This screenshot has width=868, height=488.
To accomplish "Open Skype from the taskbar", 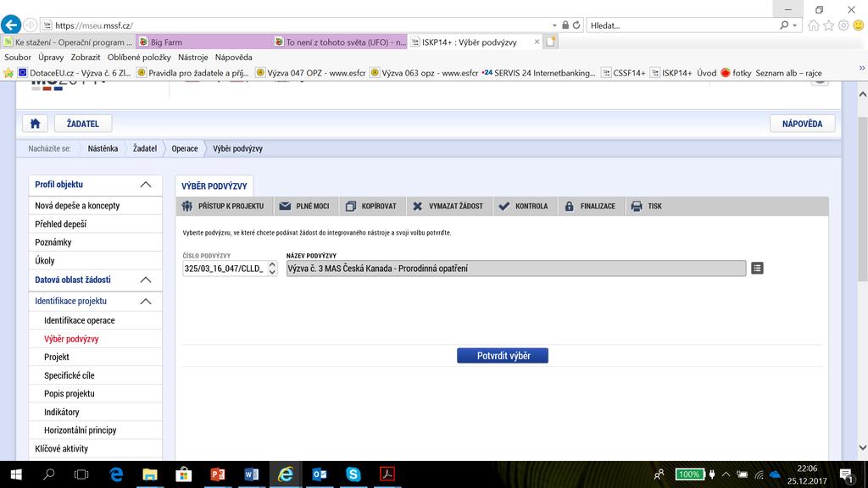I will tap(353, 474).
